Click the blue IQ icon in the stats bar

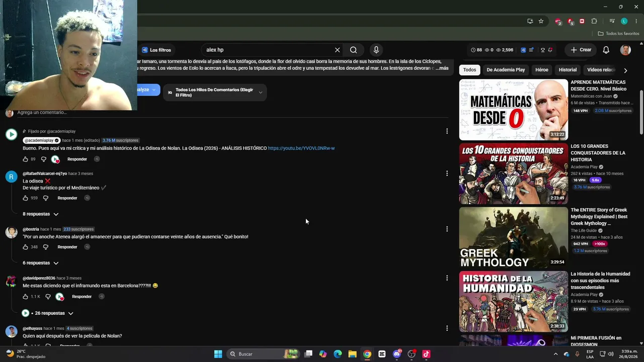click(523, 50)
